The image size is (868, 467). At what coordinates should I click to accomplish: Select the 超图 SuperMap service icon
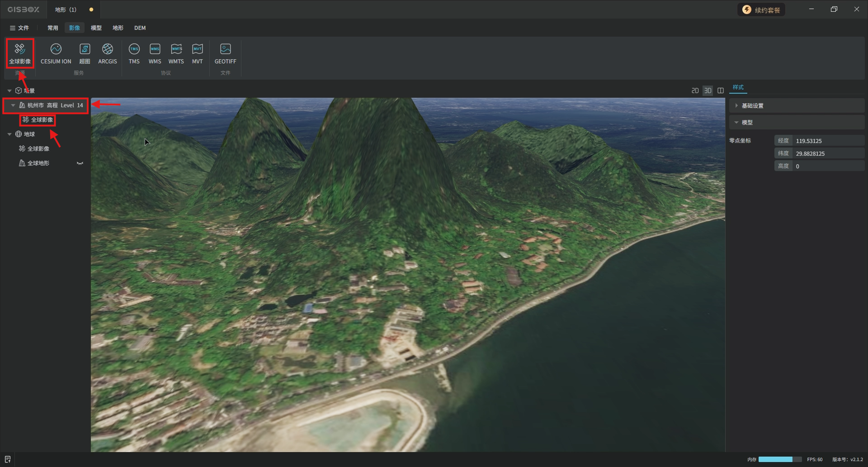point(85,53)
